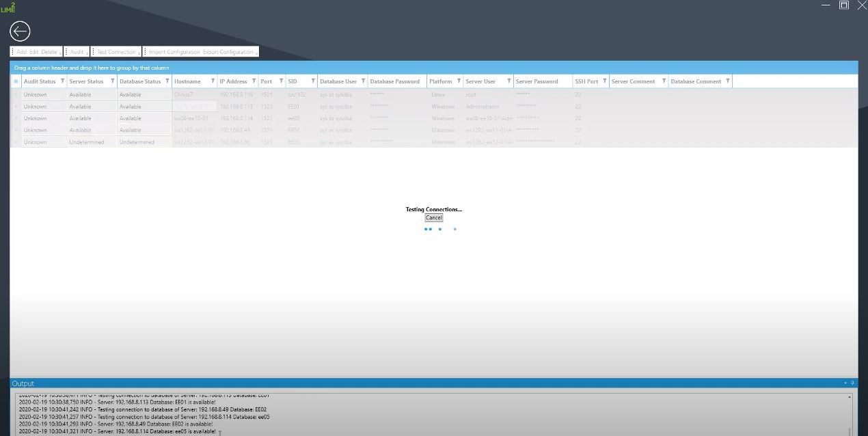Open filter for Database Status column
The height and width of the screenshot is (436, 868).
point(167,81)
